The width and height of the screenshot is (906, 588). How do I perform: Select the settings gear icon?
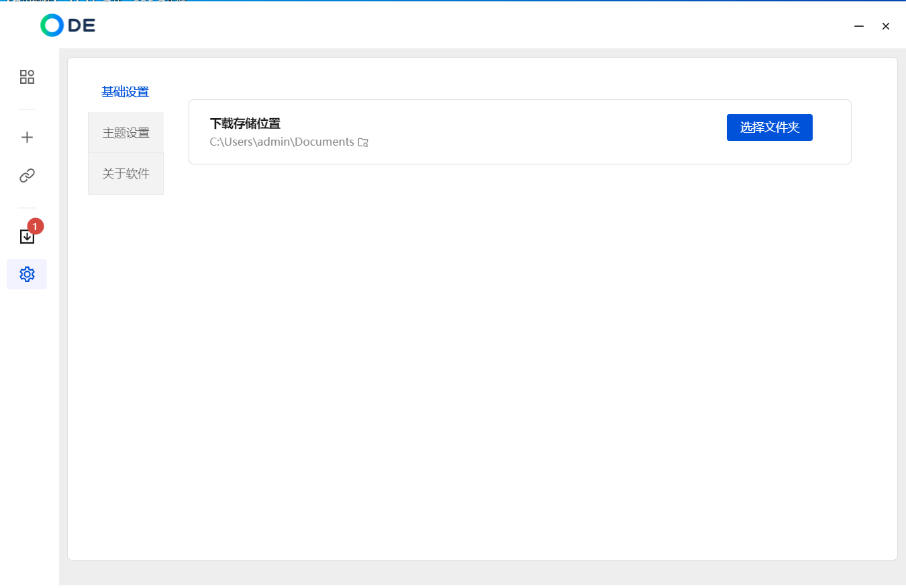(27, 275)
